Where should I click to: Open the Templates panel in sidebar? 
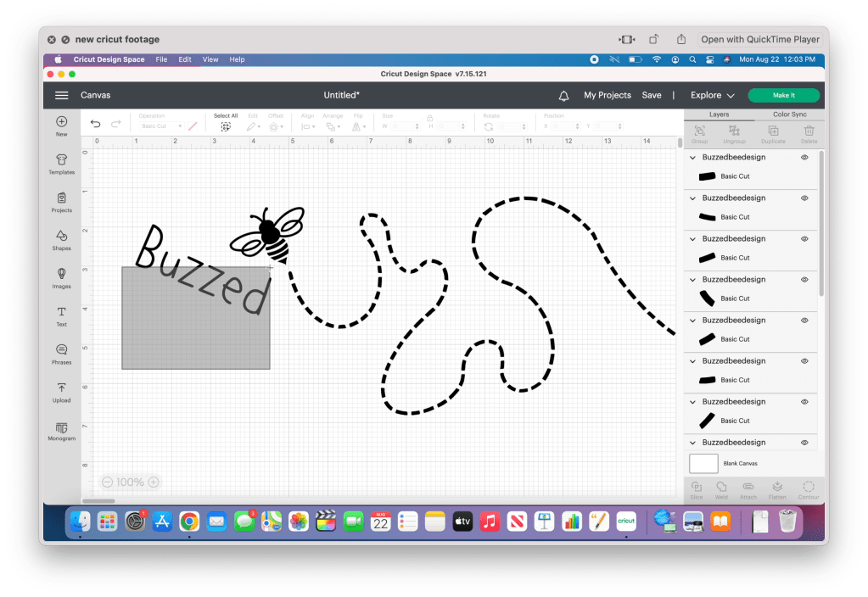pos(61,164)
